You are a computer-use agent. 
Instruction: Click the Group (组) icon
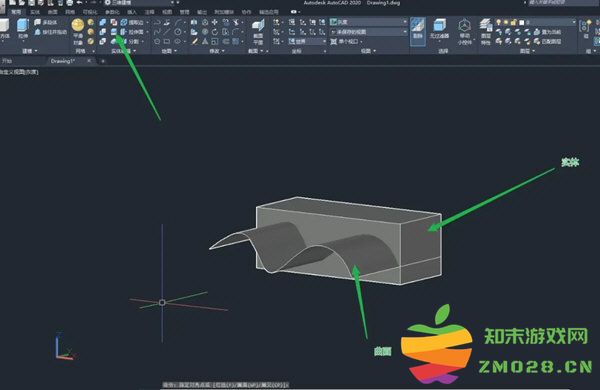pyautogui.click(x=585, y=29)
